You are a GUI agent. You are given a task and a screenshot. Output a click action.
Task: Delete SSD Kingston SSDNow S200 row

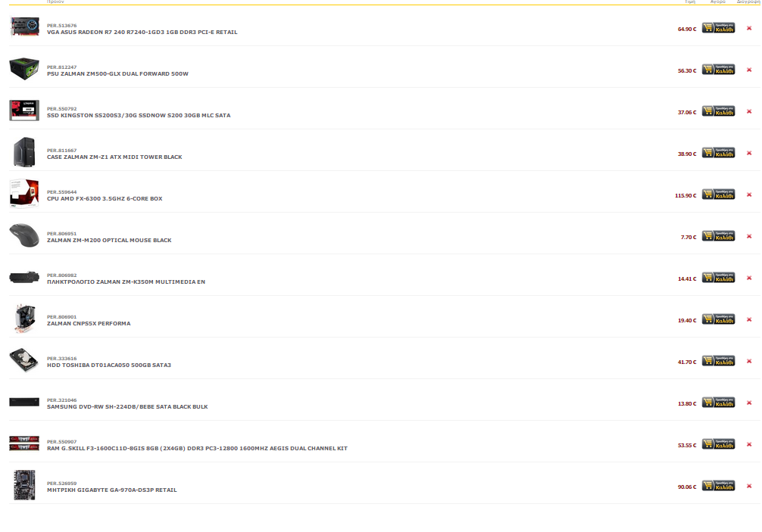749,112
